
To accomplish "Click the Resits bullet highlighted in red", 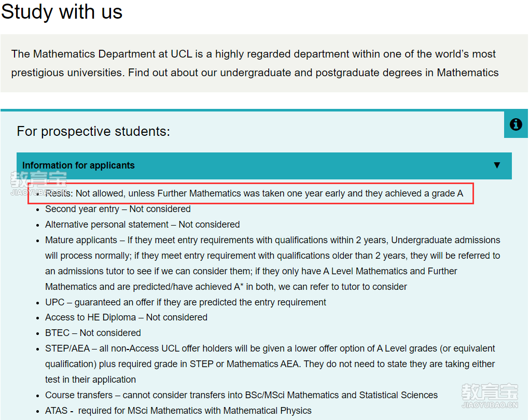I will (254, 193).
